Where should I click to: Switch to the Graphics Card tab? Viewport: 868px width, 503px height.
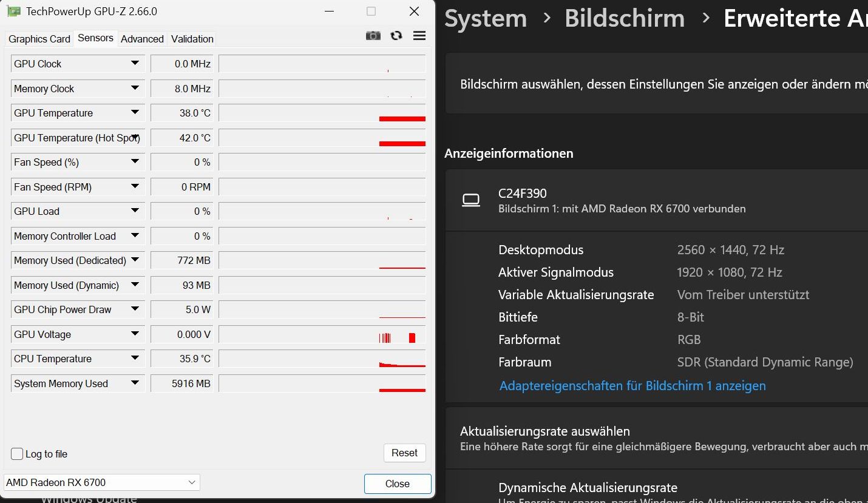[39, 39]
